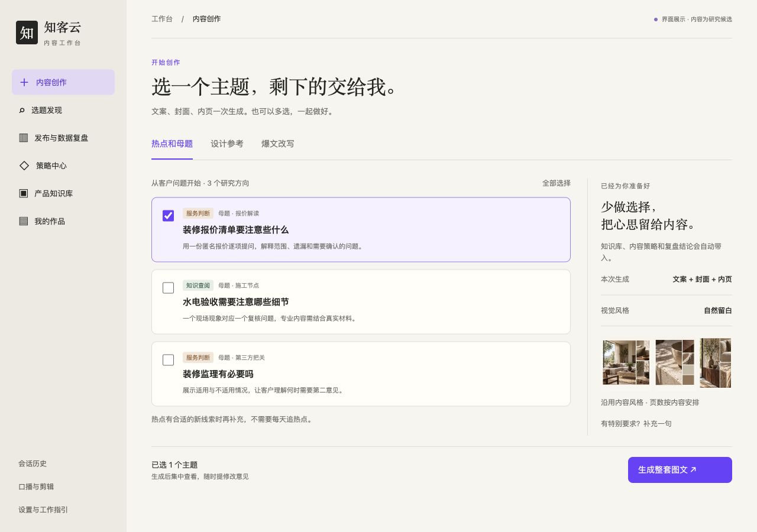
Task: Switch to the 爆文改写 tab
Action: (278, 144)
